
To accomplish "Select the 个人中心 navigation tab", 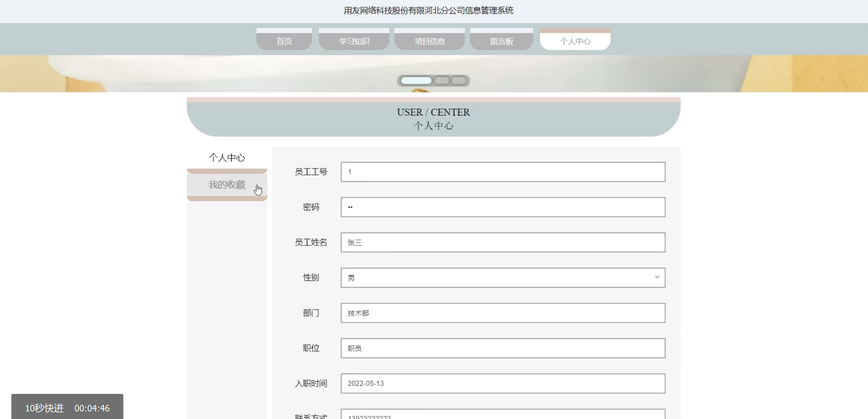I will click(575, 41).
